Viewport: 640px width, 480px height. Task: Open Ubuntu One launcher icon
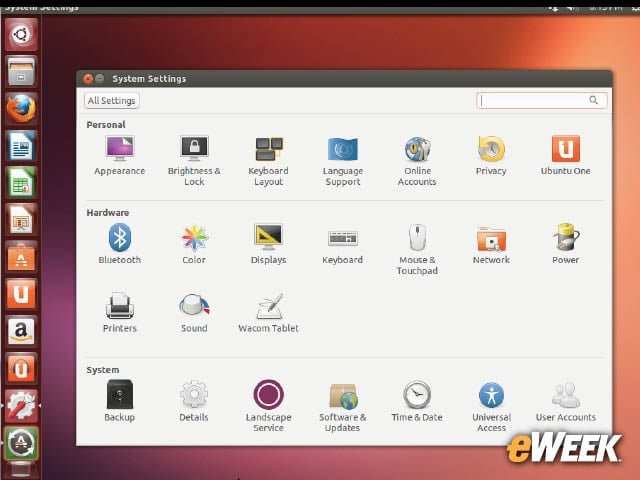click(x=21, y=293)
